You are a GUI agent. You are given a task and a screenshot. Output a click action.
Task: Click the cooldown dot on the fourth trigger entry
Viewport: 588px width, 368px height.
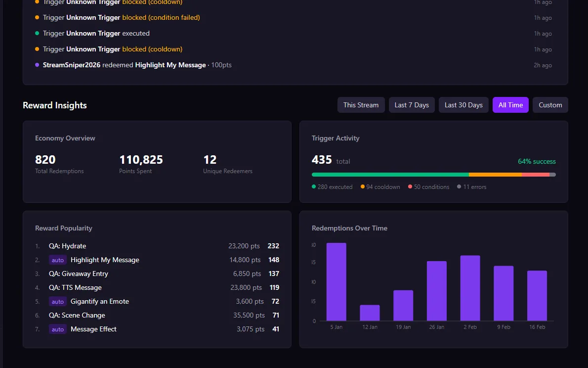[36, 49]
